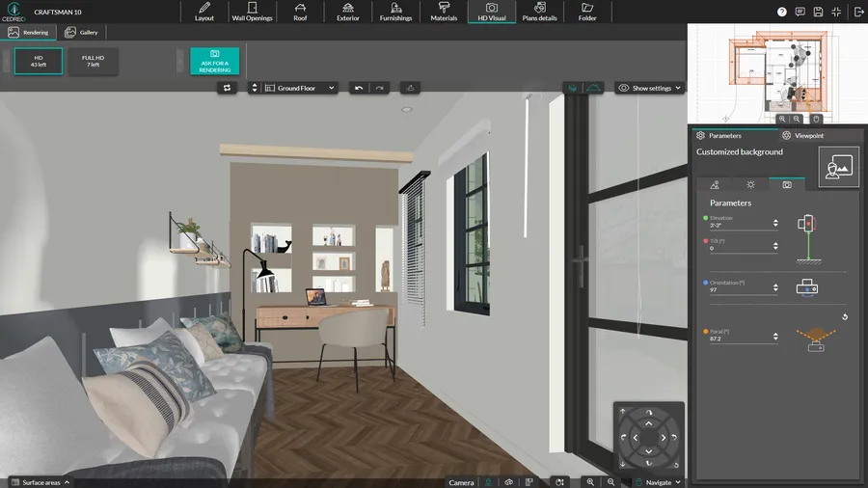Exit fullscreen with the collapse icon
The image size is (868, 488).
pyautogui.click(x=836, y=12)
